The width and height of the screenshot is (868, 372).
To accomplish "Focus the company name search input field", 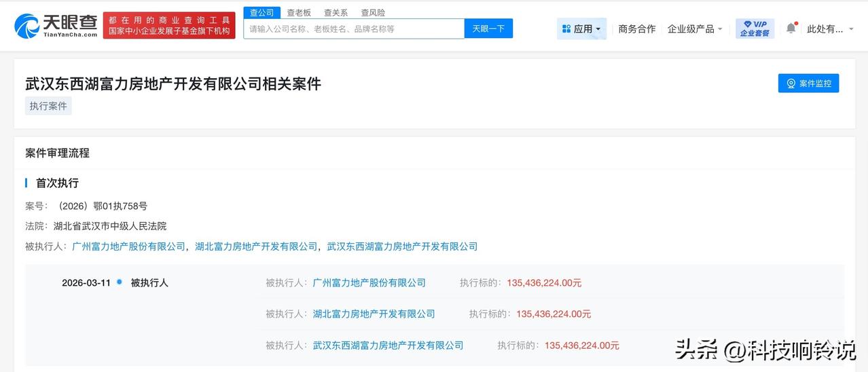I will [x=354, y=29].
